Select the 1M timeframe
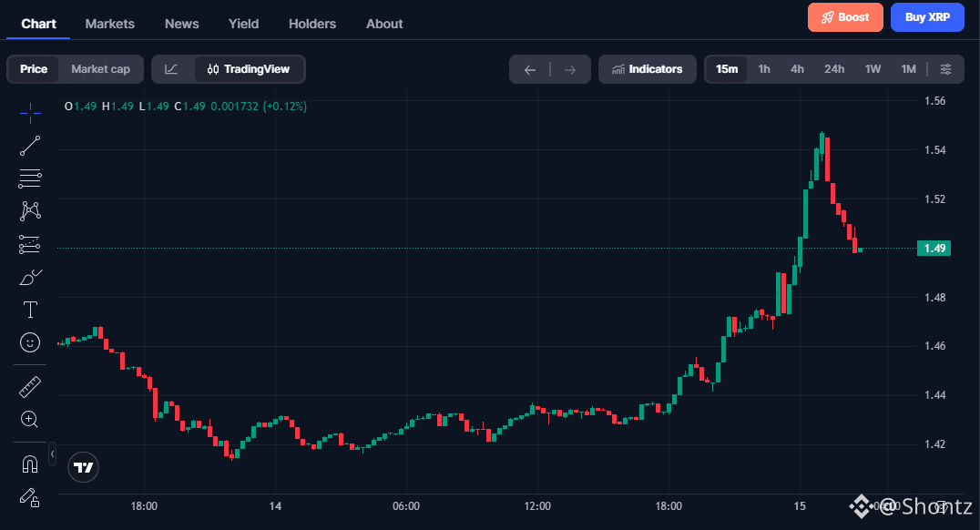Screen dimensions: 980x530 (x=909, y=69)
